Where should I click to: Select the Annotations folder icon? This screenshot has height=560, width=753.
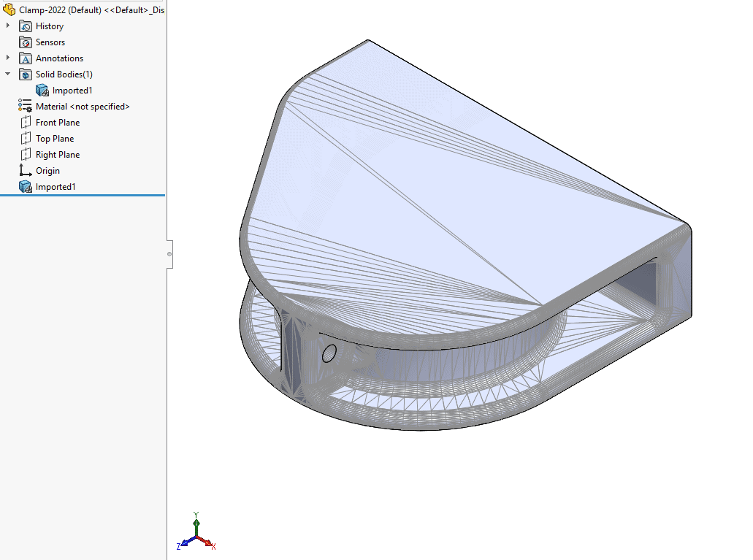(26, 58)
